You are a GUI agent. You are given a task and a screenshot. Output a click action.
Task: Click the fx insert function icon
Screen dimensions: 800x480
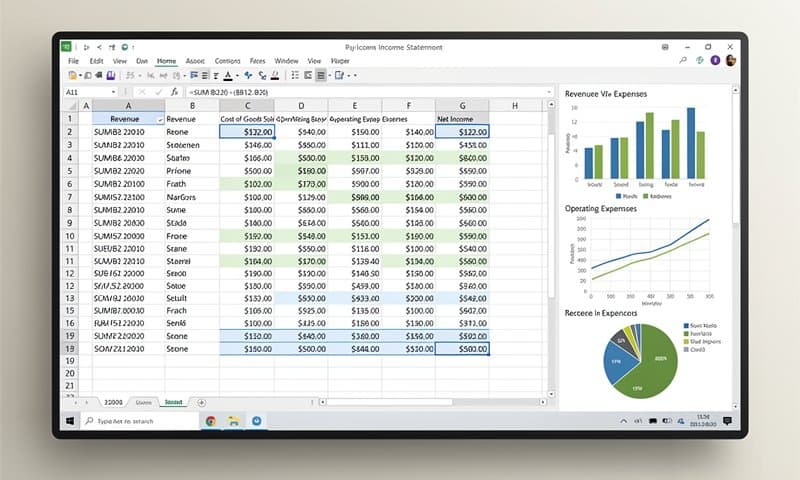174,92
